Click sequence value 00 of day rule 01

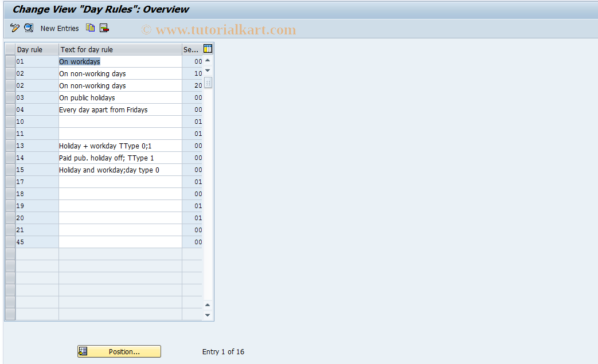(192, 61)
